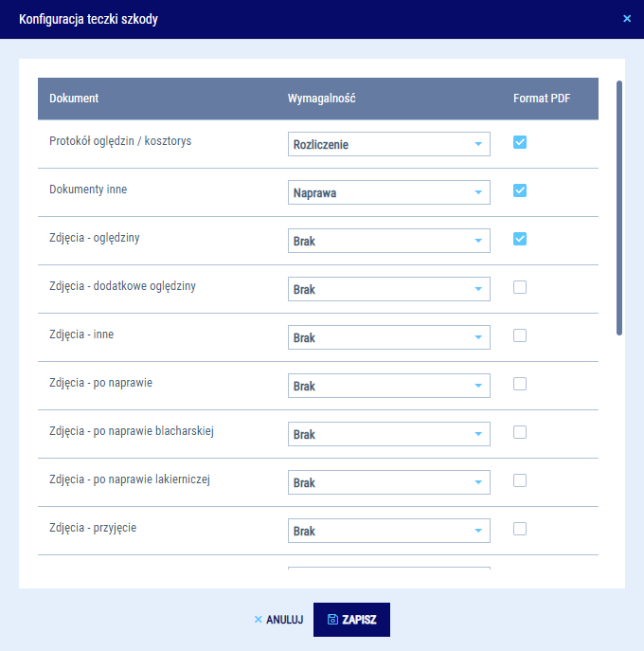This screenshot has height=651, width=644.
Task: Open Wymagalność dropdown for Zdjęcia - po naprawie lakierniczej
Action: click(388, 482)
